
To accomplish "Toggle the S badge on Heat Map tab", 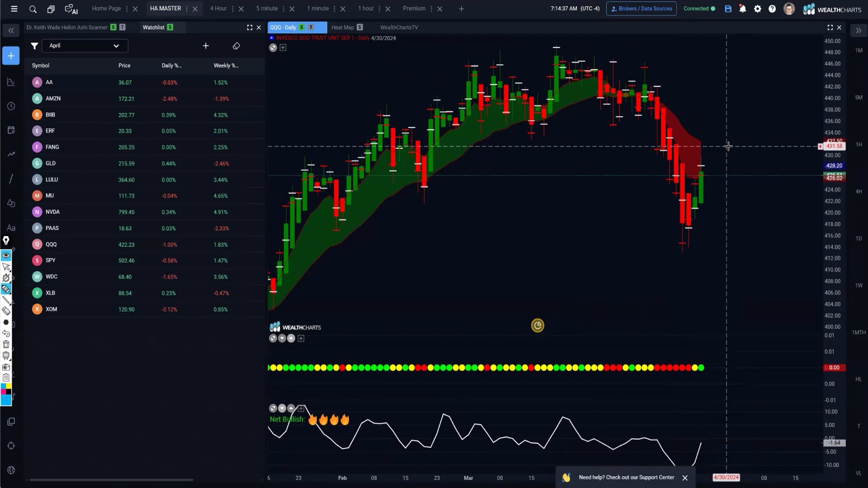I will [x=360, y=28].
